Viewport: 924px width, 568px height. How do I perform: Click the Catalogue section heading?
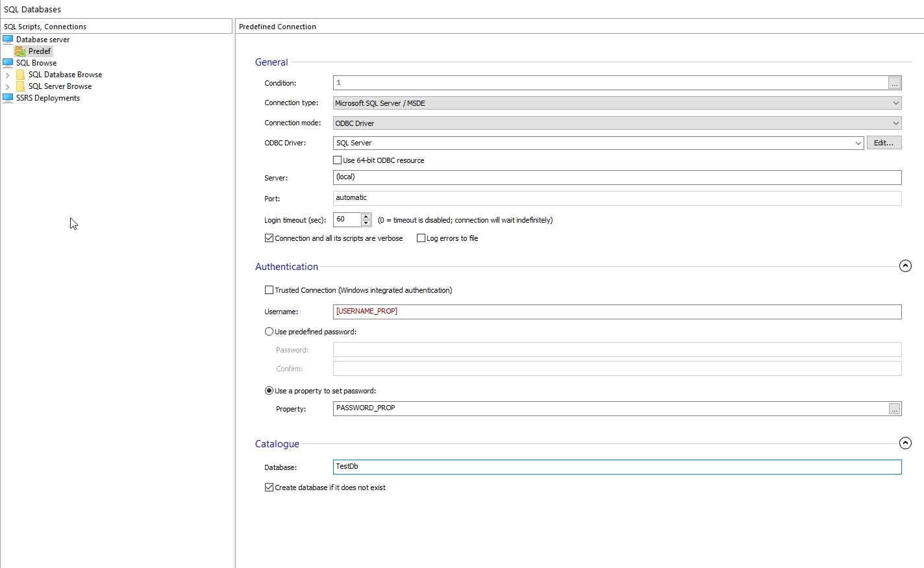tap(277, 444)
